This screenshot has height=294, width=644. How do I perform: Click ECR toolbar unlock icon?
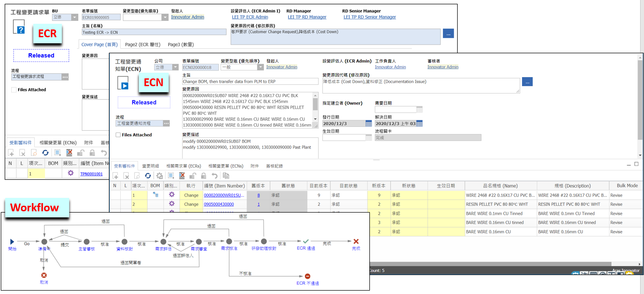coord(80,153)
